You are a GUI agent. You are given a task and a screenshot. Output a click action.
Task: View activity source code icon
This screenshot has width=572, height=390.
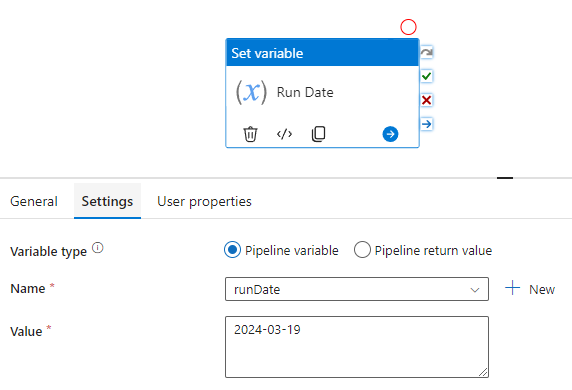click(x=284, y=134)
